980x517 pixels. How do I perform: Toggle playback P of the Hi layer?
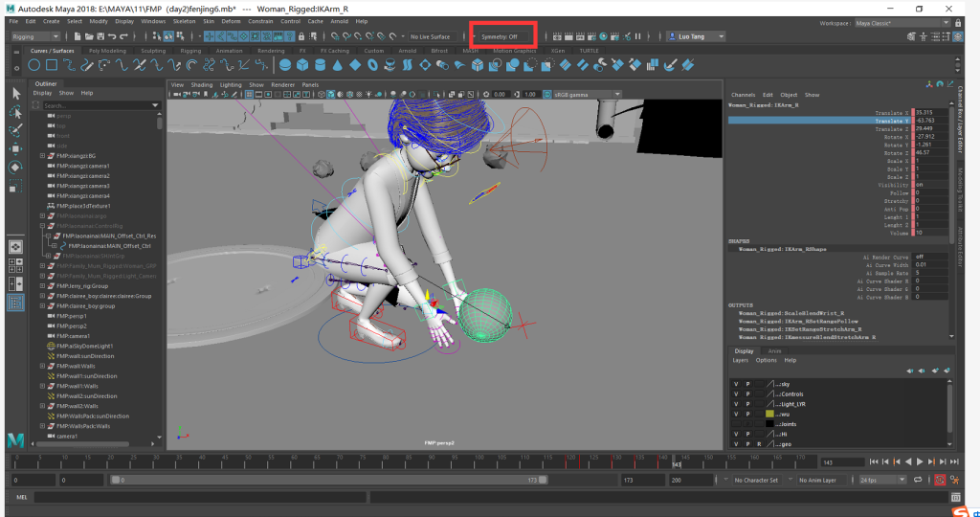tap(747, 435)
